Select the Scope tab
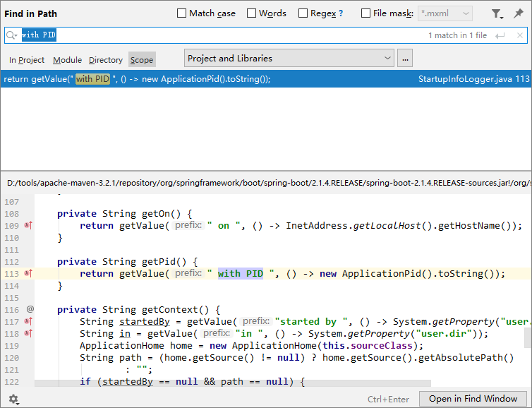This screenshot has height=408, width=532. click(142, 60)
